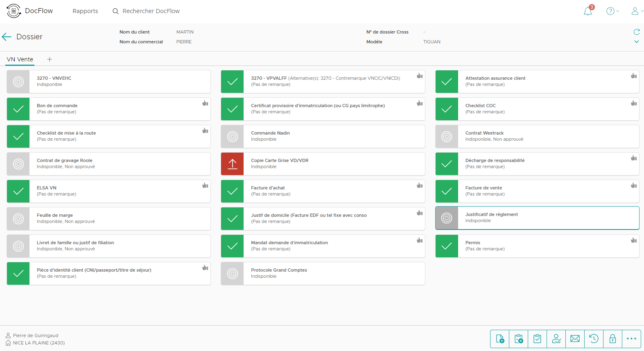Click the green check on Permis

point(447,246)
